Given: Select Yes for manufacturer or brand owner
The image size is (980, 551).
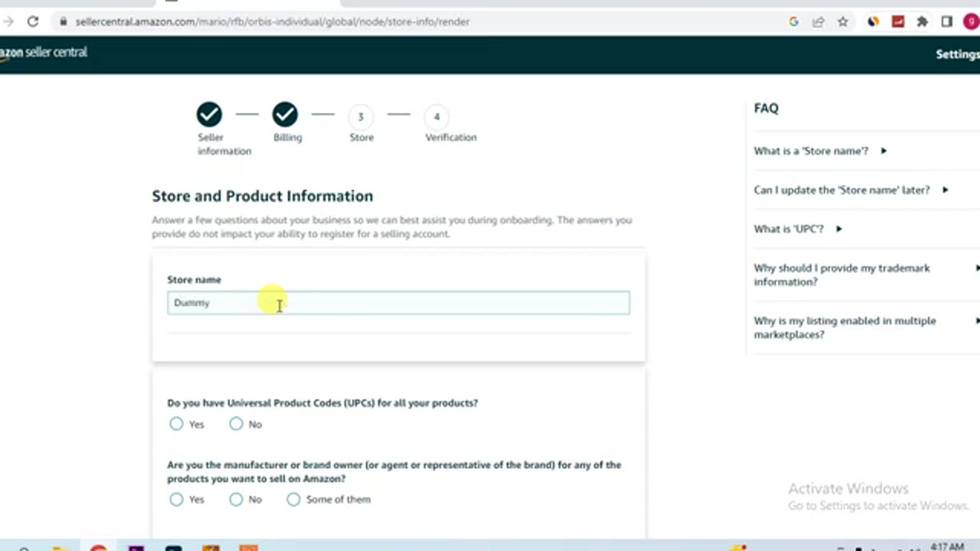Looking at the screenshot, I should click(177, 499).
